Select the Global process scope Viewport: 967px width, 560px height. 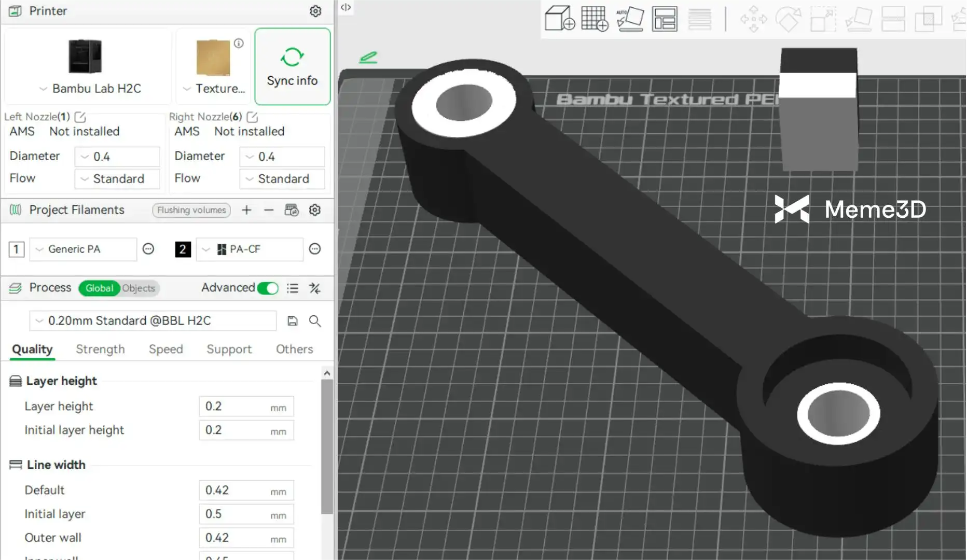[99, 288]
